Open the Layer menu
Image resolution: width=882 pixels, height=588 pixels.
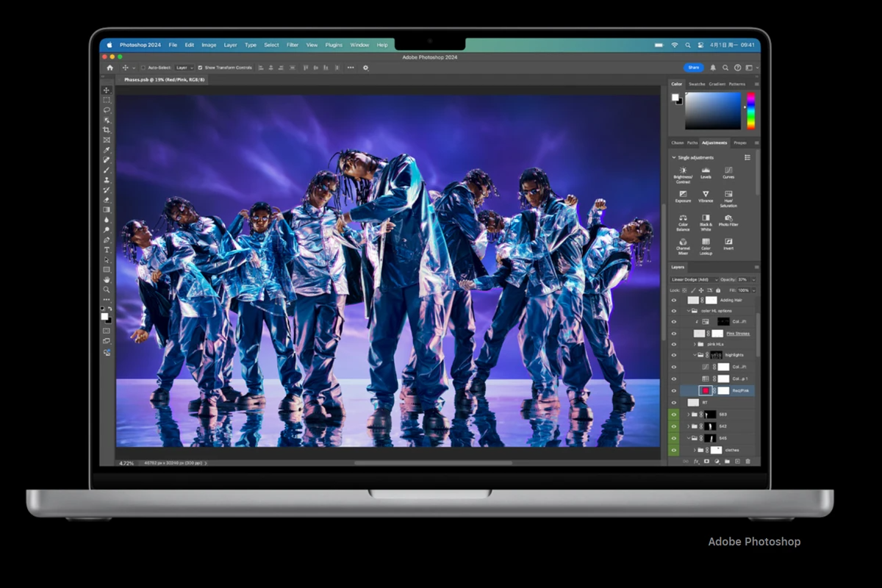(230, 45)
